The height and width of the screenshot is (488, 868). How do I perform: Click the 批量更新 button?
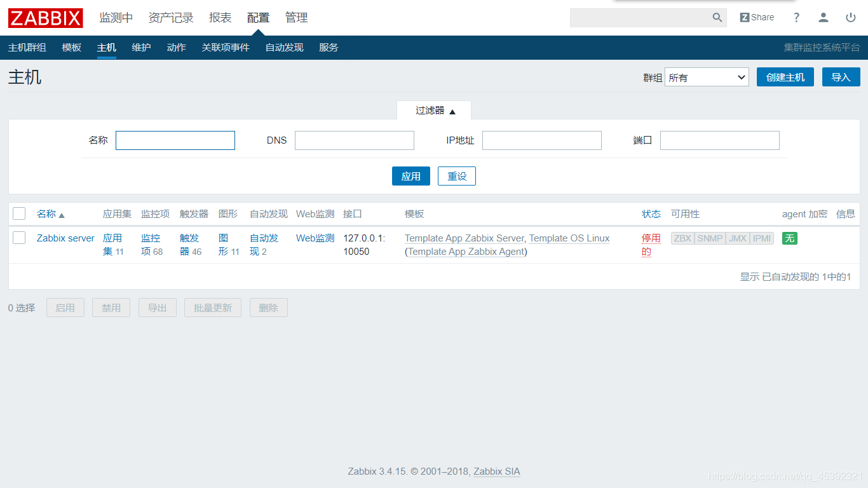pyautogui.click(x=213, y=308)
